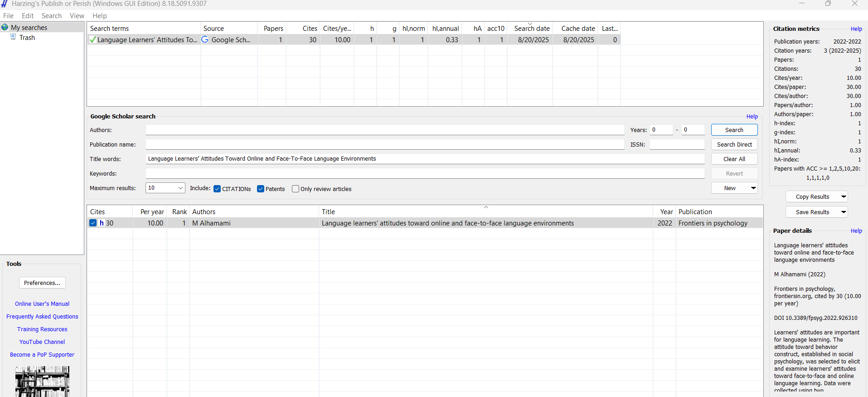Sort results by Authors column header
Image resolution: width=868 pixels, height=397 pixels.
point(254,211)
